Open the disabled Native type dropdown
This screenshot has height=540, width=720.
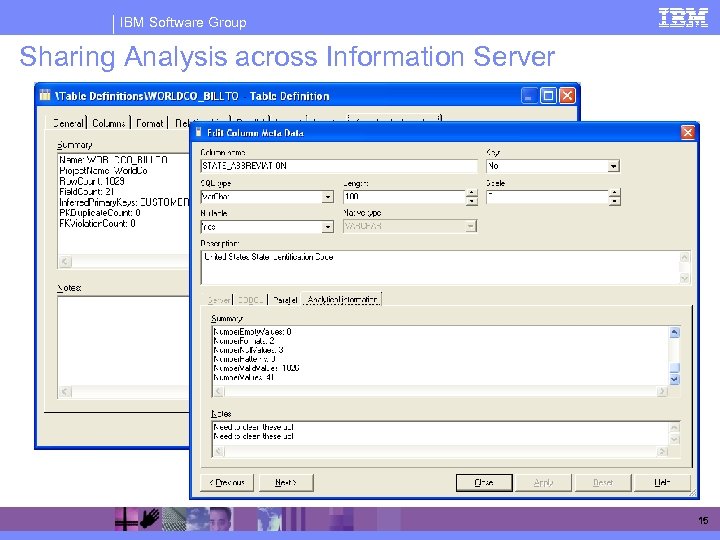point(471,226)
